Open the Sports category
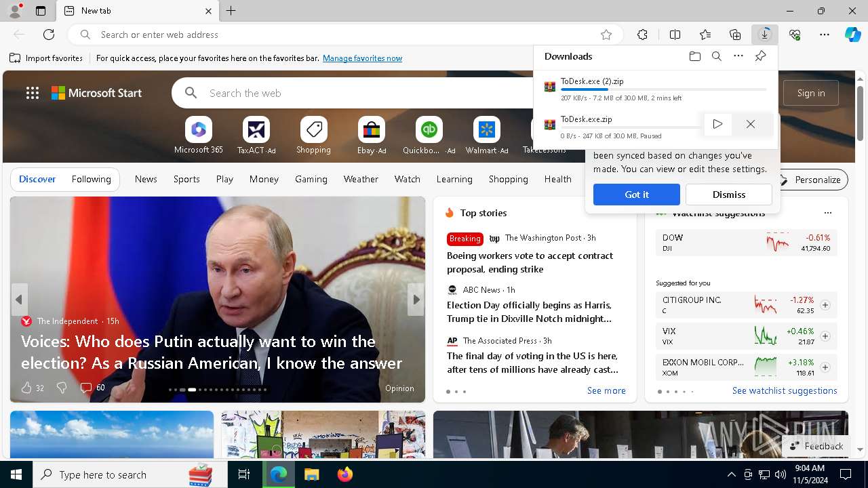 point(186,179)
